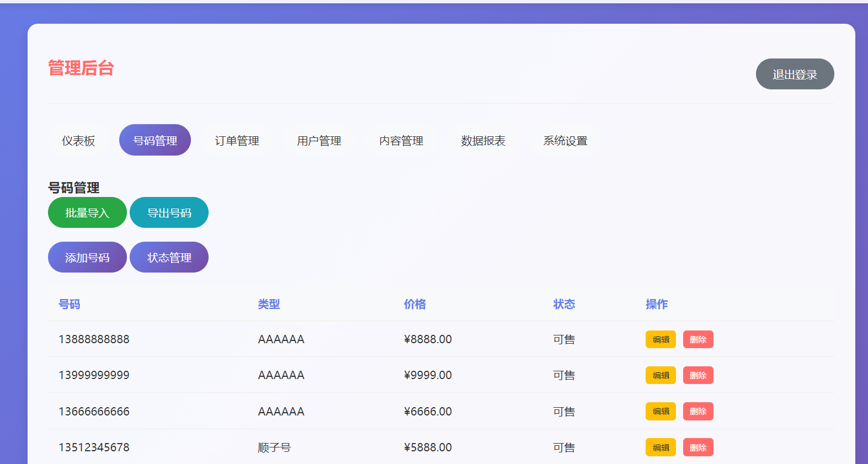Image resolution: width=868 pixels, height=464 pixels.
Task: Select the 号码管理 tab
Action: click(x=155, y=140)
